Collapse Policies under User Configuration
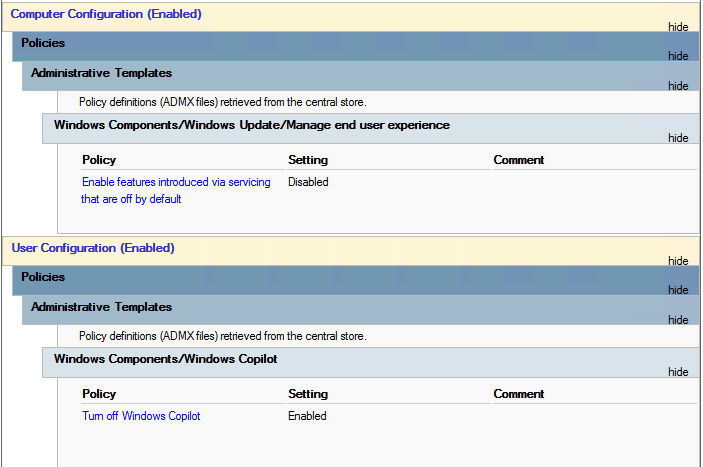 (x=678, y=290)
